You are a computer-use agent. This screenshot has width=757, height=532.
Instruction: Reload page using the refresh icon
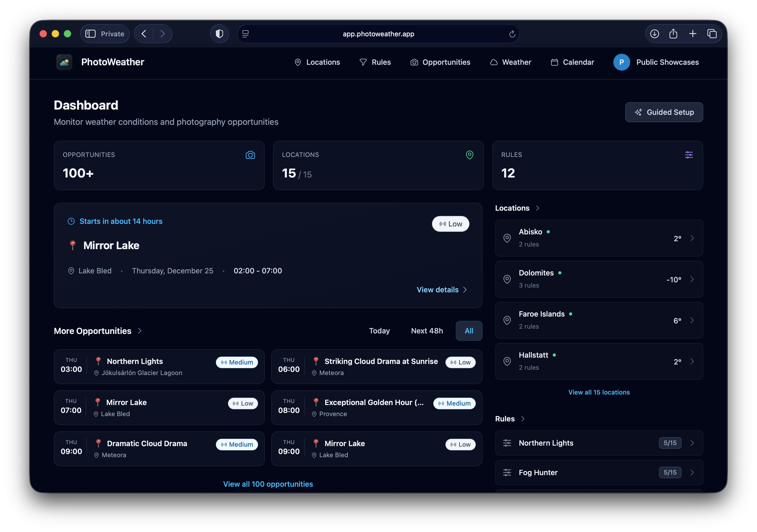pos(512,34)
